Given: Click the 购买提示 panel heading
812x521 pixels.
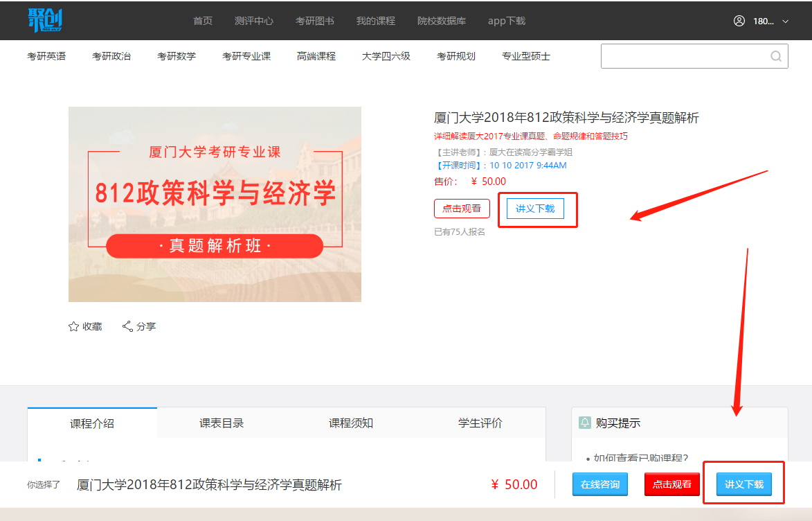Looking at the screenshot, I should pyautogui.click(x=617, y=423).
